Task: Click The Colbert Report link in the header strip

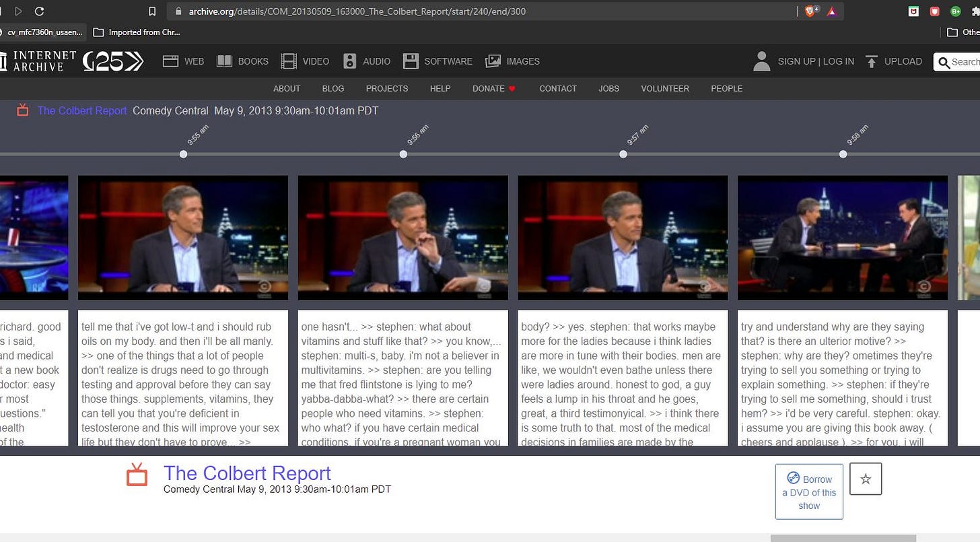Action: (82, 110)
